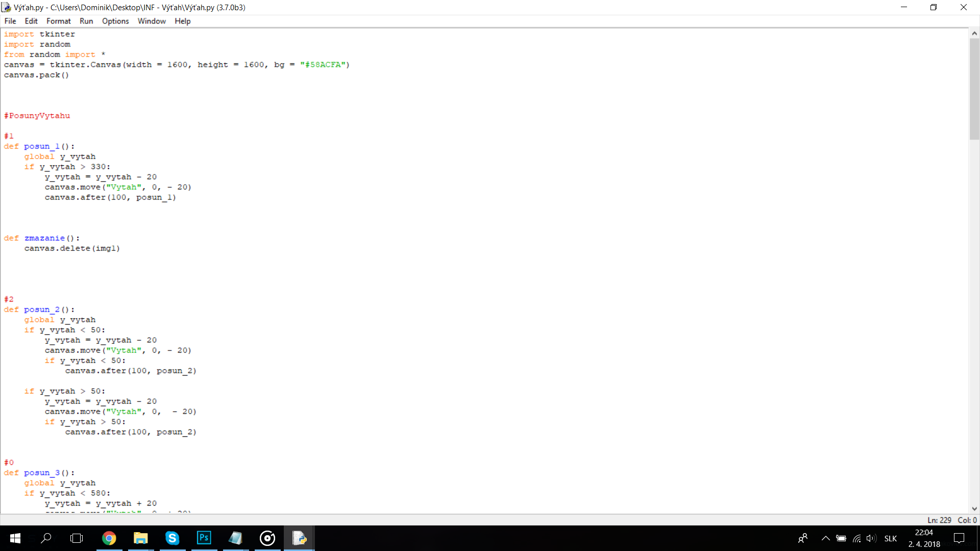The width and height of the screenshot is (980, 551).
Task: Click scrollbar up arrow in editor
Action: 974,33
